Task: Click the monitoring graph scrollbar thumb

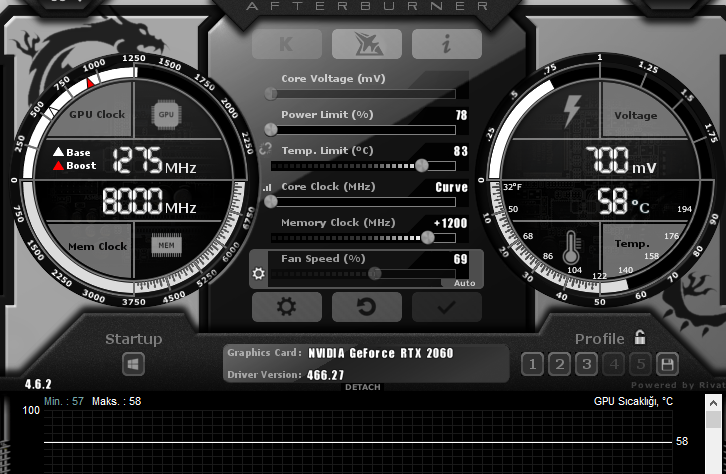Action: click(713, 419)
